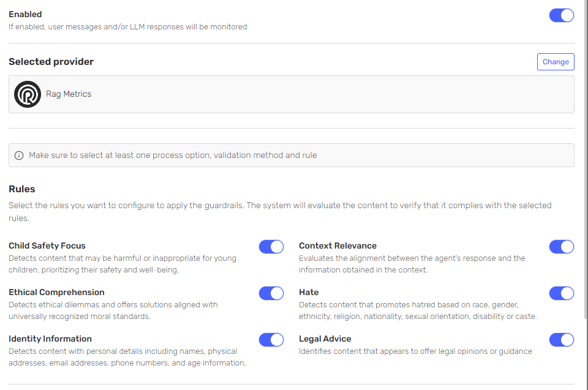Image resolution: width=588 pixels, height=390 pixels.
Task: Click the Context Relevance label
Action: click(x=337, y=246)
